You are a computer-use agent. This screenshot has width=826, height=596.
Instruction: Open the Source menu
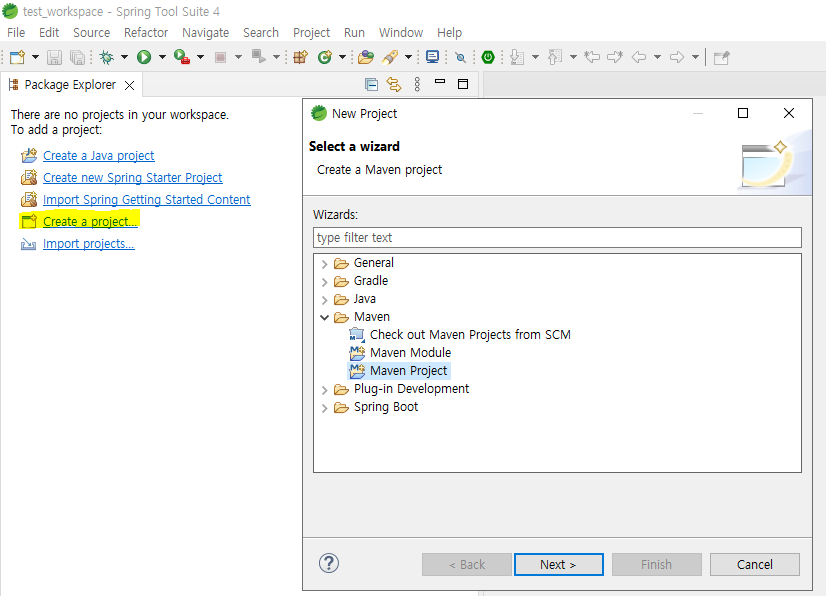pos(92,33)
